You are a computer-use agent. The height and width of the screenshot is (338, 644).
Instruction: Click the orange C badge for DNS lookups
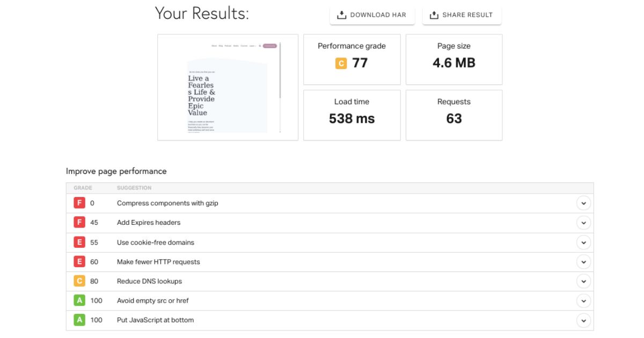pyautogui.click(x=79, y=281)
